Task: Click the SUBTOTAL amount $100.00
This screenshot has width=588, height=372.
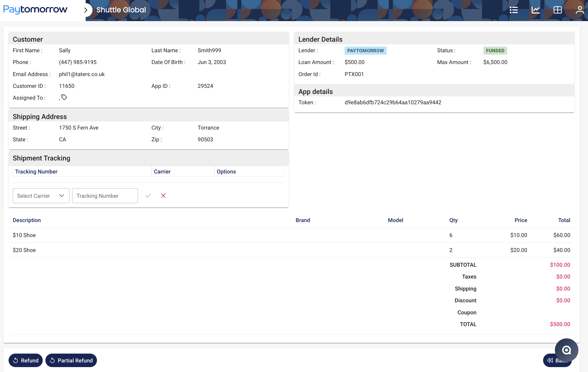Action: (x=560, y=265)
